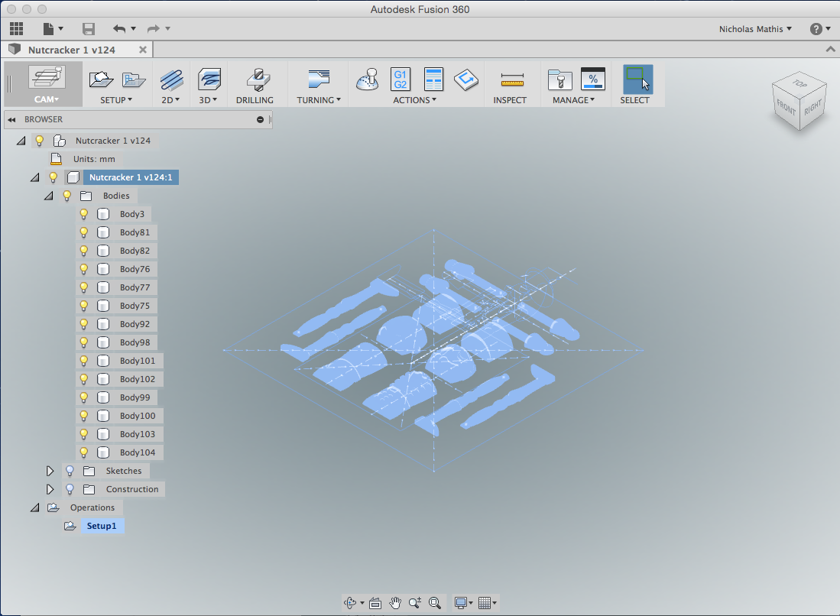Switch to the Nutcracker 1 v124 tab
Viewport: 840px width, 616px height.
tap(72, 50)
